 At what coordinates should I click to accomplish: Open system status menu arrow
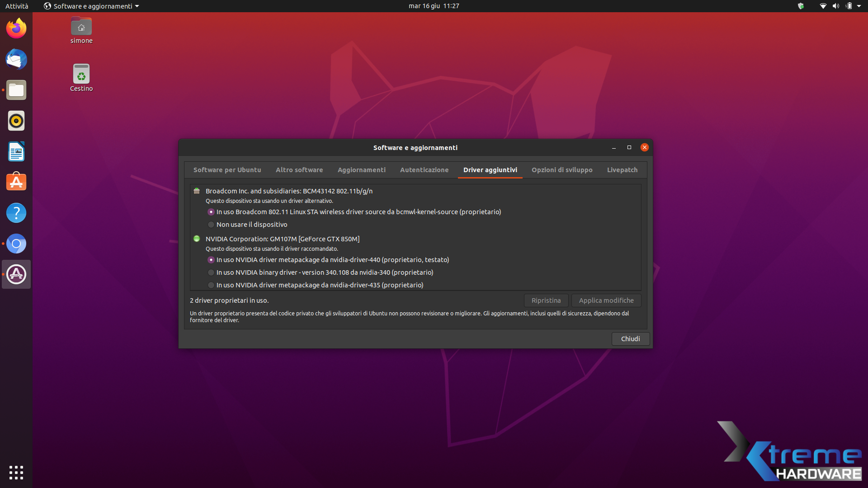859,6
